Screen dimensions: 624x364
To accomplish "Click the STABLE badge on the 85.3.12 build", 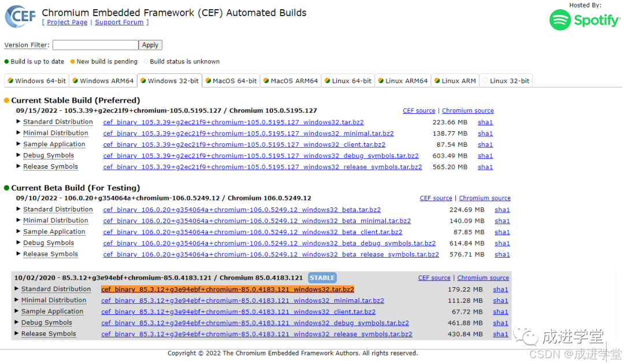I will 322,277.
